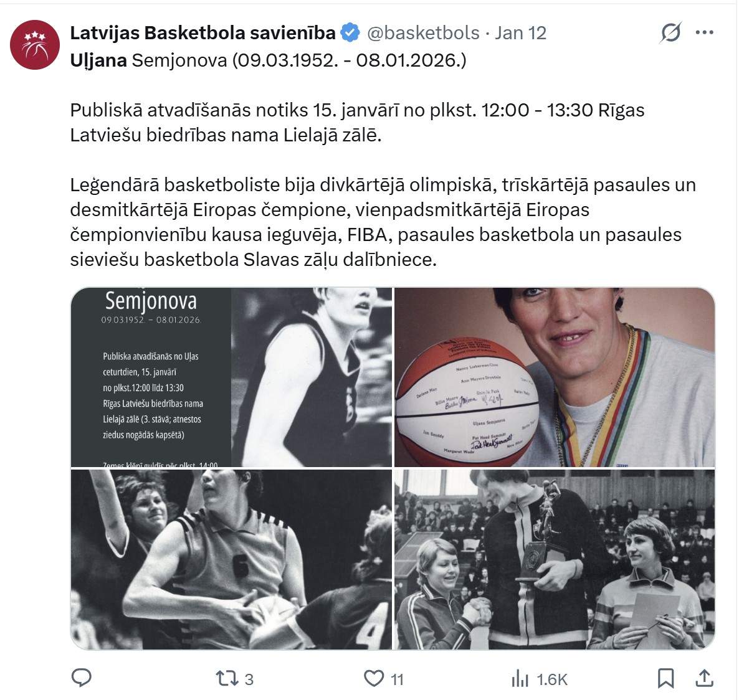Click the like count number 11

coord(397,679)
